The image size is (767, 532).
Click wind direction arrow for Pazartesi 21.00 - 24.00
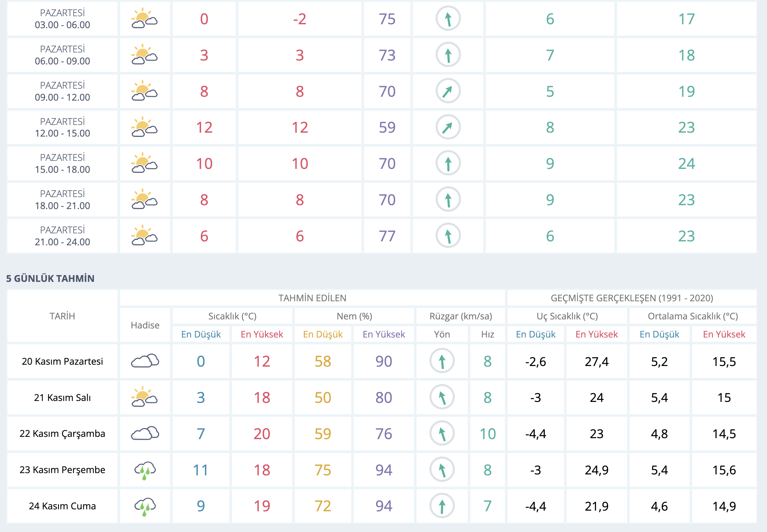click(448, 236)
